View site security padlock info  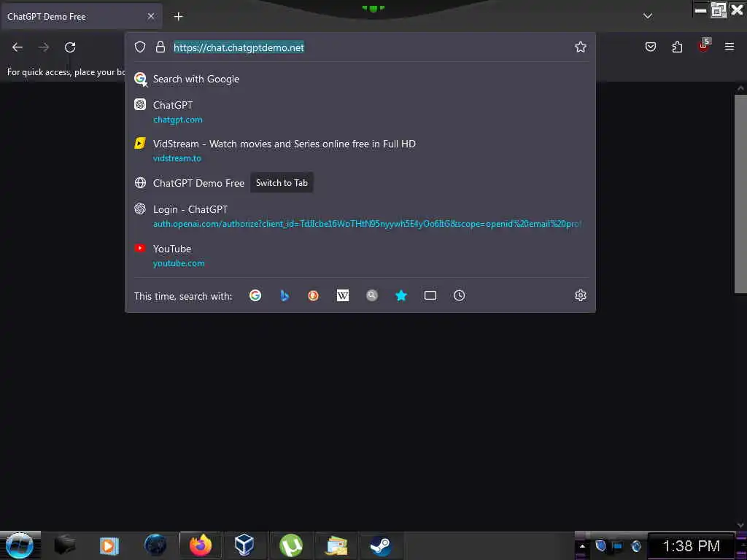(160, 47)
